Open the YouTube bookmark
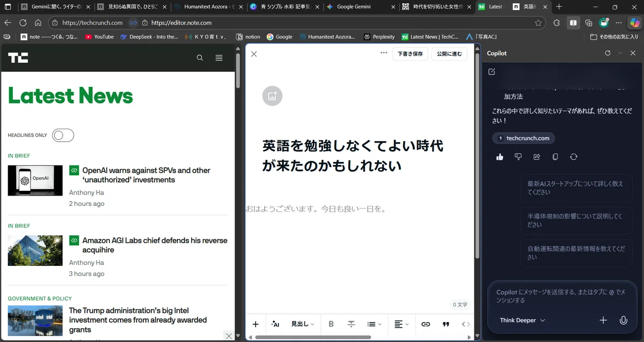644x342 pixels. click(x=99, y=37)
